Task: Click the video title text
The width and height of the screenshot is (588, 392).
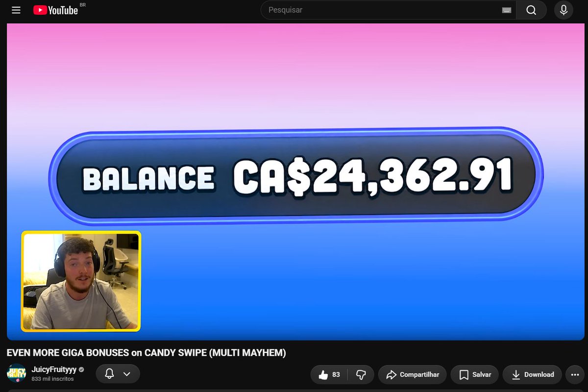Action: (x=146, y=353)
